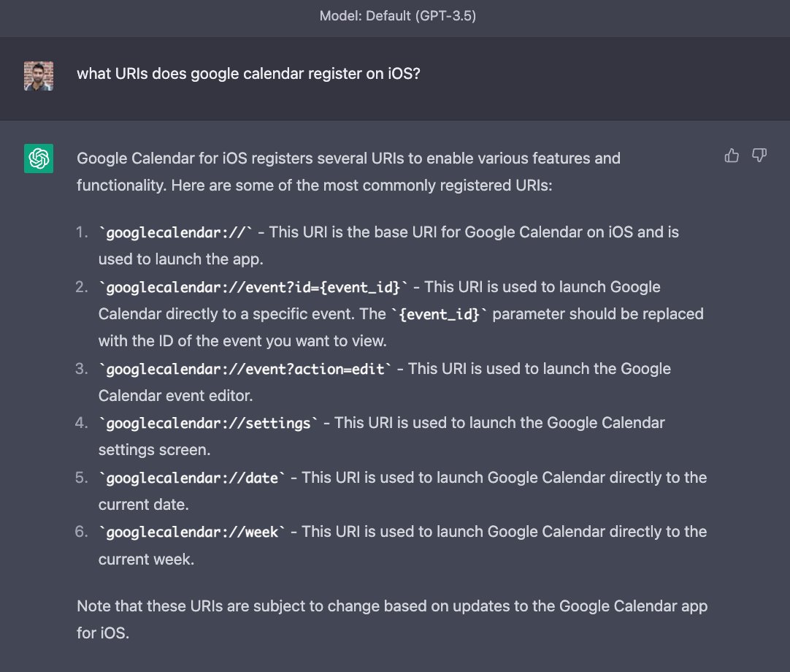Click the `googlecalendar://` base URI code
The image size is (790, 672).
click(x=175, y=232)
